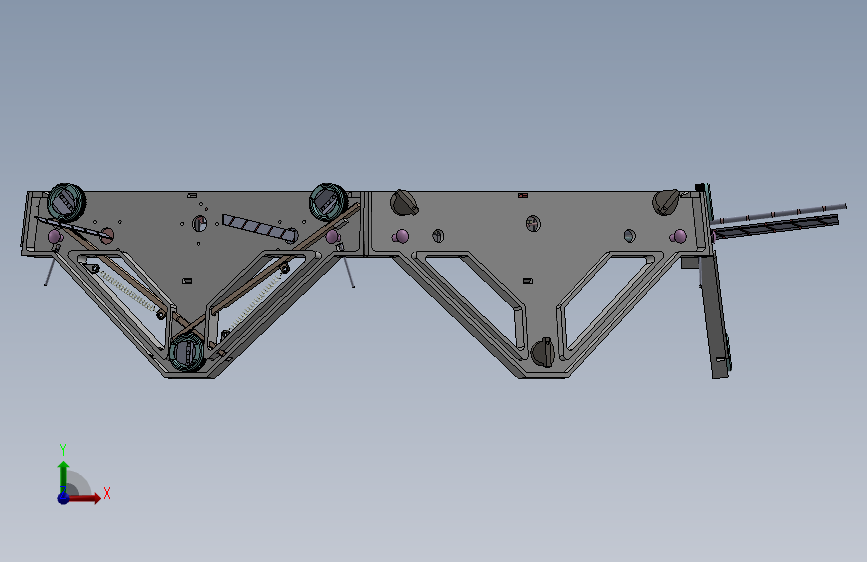867x562 pixels.
Task: Select the dark knob at the right frame's bottom apex
Action: [542, 352]
